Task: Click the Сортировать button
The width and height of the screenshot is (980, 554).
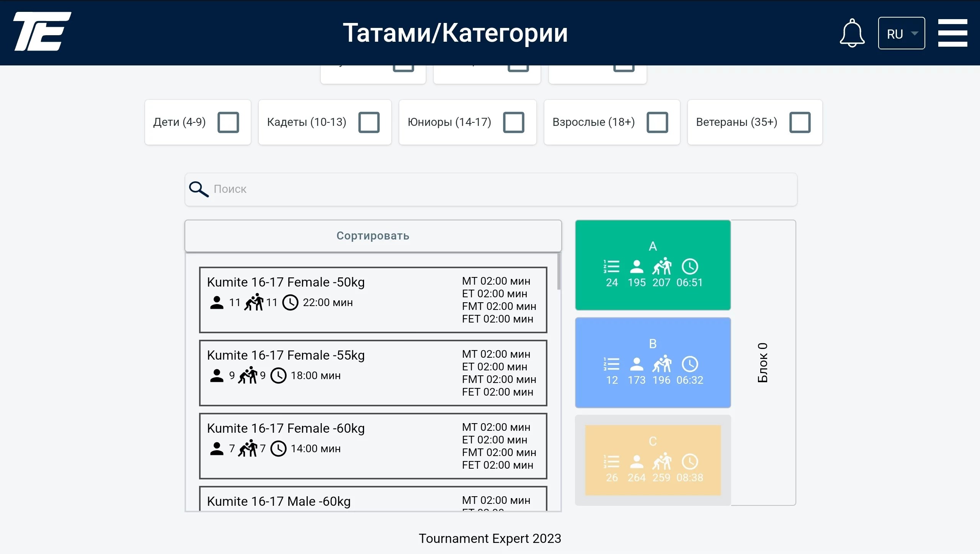Action: point(373,236)
